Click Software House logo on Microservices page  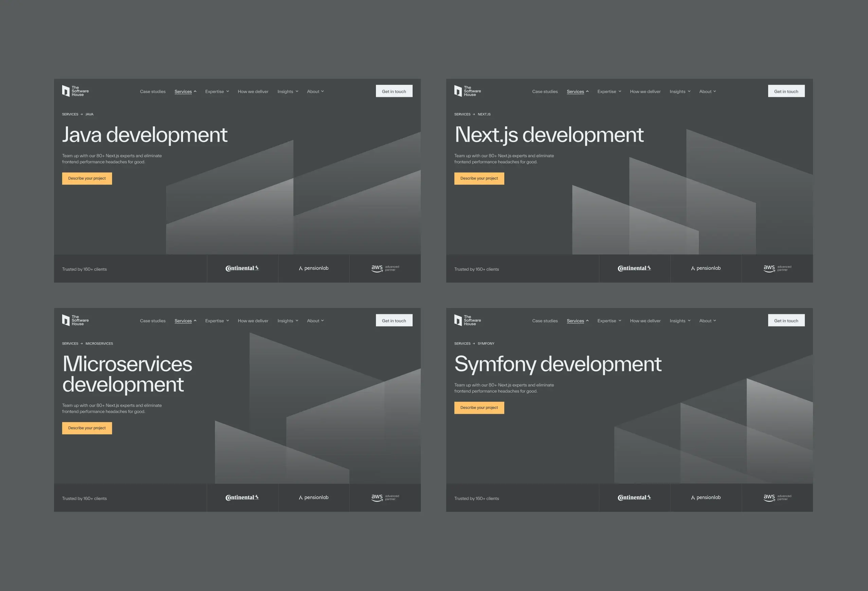pyautogui.click(x=75, y=320)
